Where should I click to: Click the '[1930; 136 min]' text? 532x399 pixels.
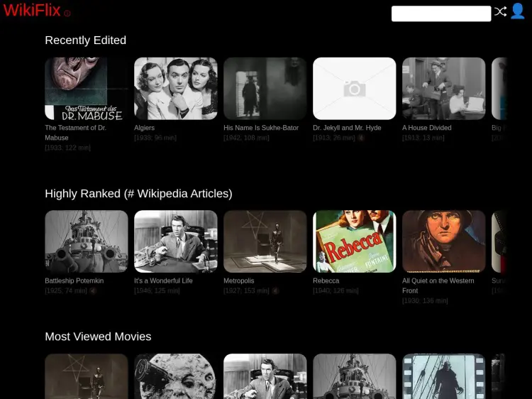(425, 301)
